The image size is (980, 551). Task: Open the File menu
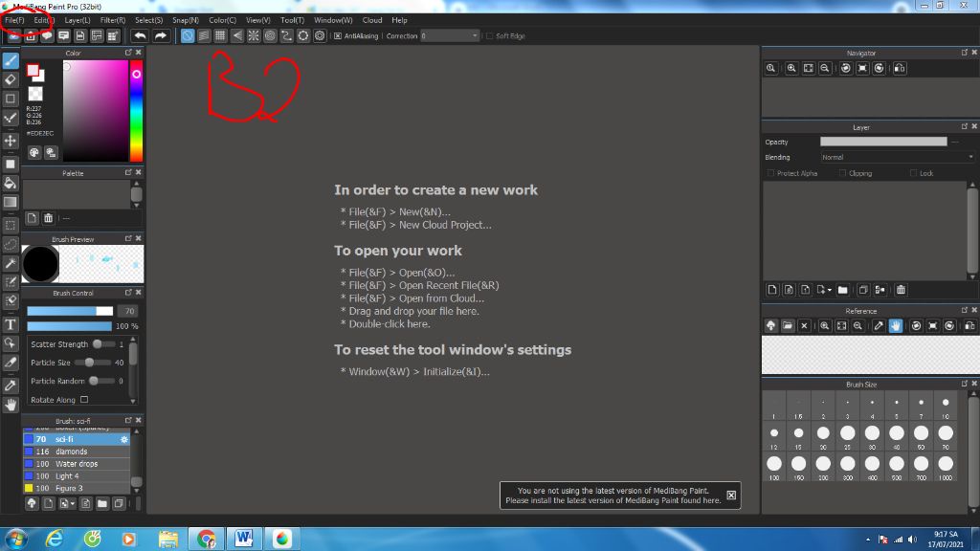pos(14,20)
